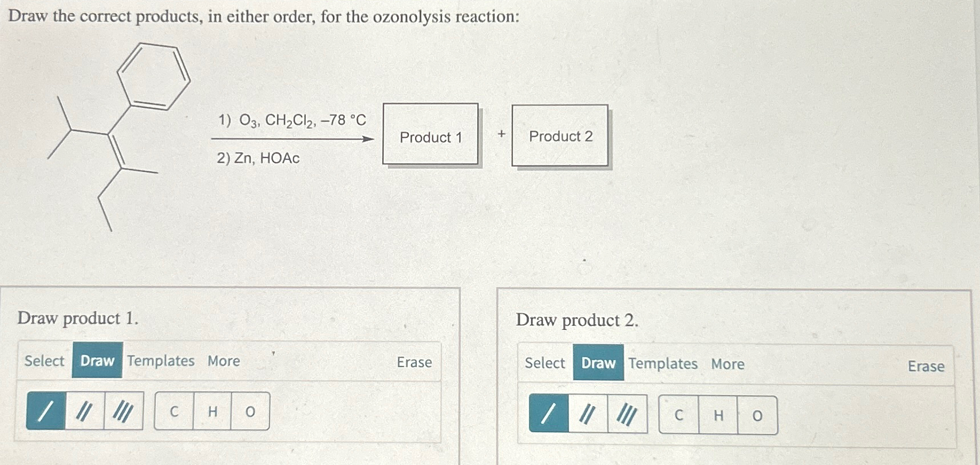
Task: Click the Product 1 answer box
Action: [x=432, y=136]
